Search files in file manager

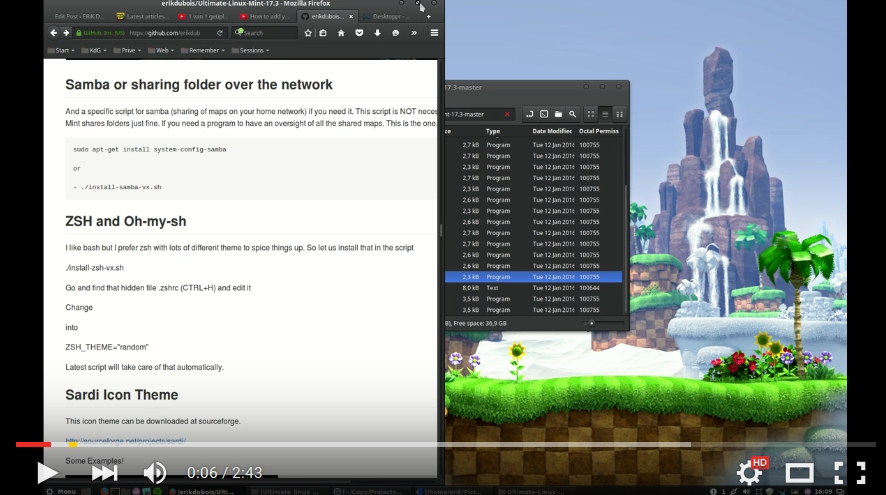point(572,114)
